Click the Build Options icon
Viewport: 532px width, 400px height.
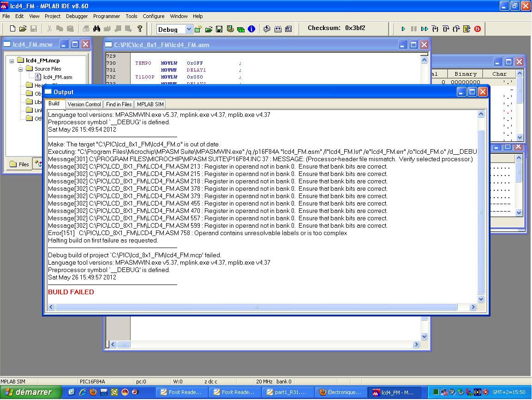pos(230,29)
